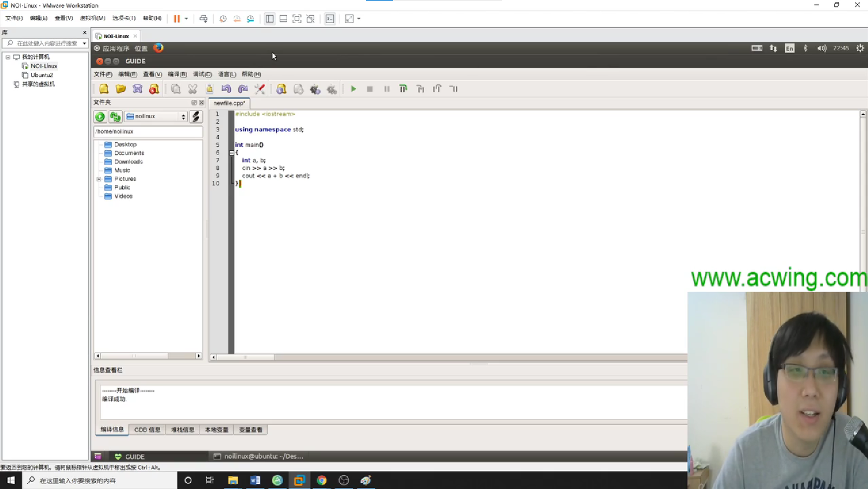Click the Step Into debug icon
Viewport: 868px width, 489px height.
pos(420,89)
